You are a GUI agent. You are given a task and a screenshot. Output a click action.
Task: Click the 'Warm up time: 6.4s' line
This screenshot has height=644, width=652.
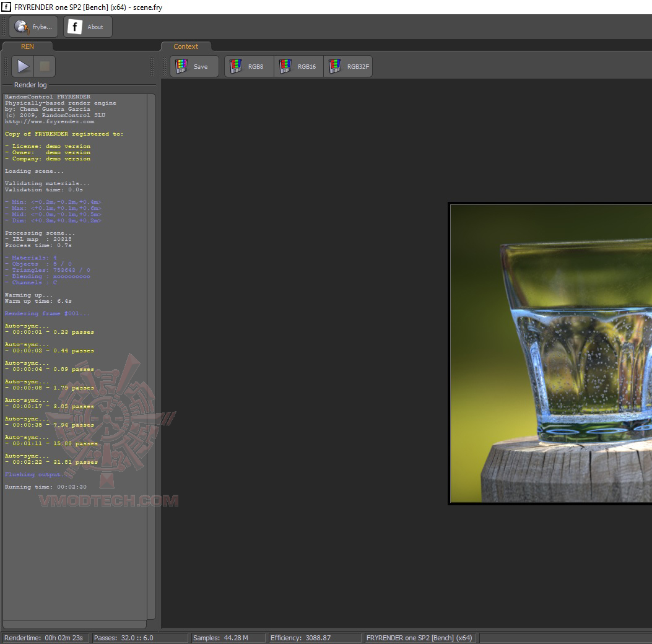38,301
